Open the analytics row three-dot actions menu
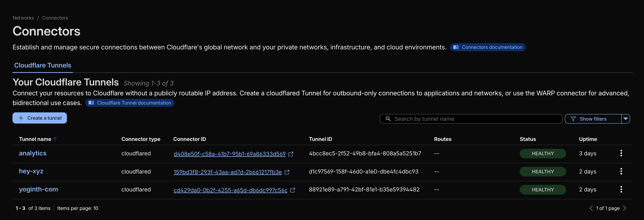This screenshot has height=220, width=644. [621, 153]
